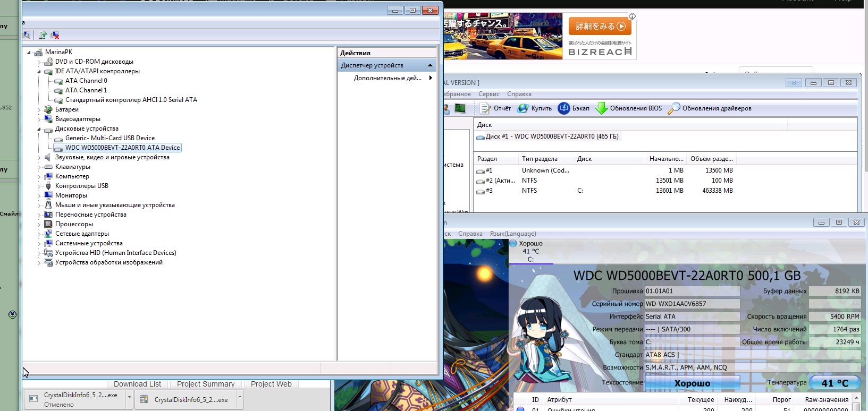Select Стандартный контроллер AHCI 1.0 Serial ATA
This screenshot has height=411, width=868.
pos(131,100)
